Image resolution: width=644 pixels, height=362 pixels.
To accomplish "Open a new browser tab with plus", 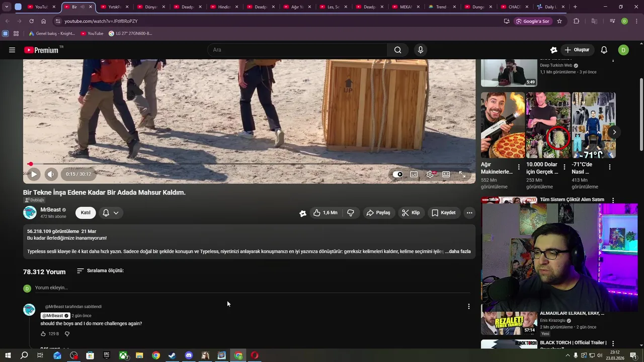I will click(x=575, y=7).
